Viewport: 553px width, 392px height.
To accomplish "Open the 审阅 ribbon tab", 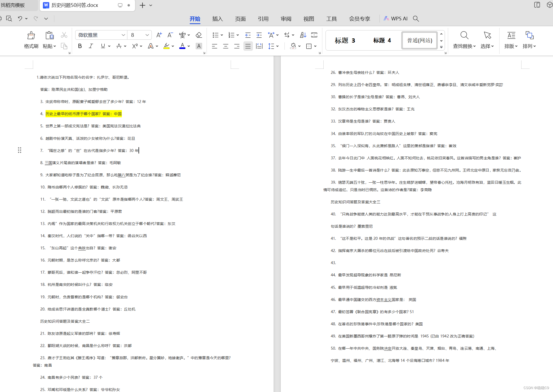I will click(286, 19).
